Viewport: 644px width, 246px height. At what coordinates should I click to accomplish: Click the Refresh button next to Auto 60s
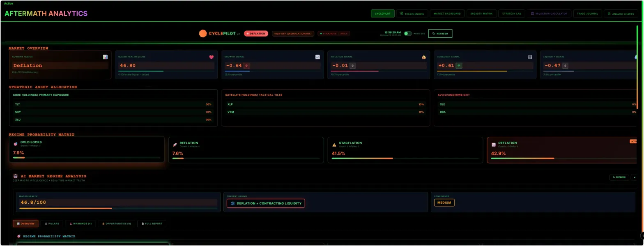tap(440, 34)
